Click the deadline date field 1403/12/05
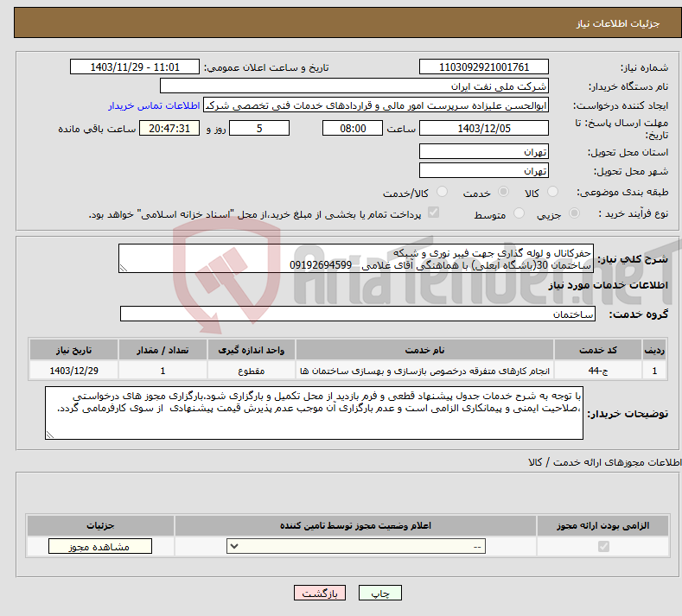Viewport: 682px width, 616px height. (x=484, y=128)
